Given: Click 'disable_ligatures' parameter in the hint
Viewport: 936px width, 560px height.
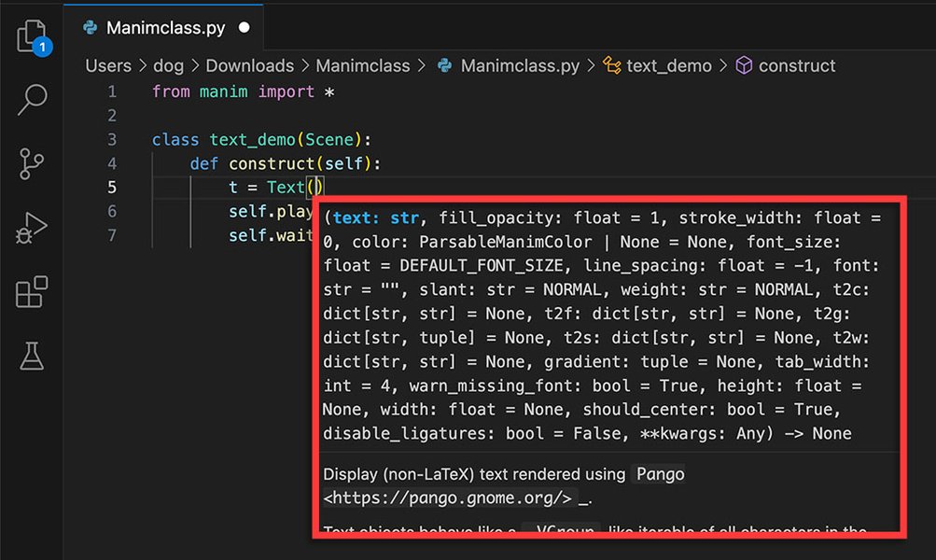Looking at the screenshot, I should 405,433.
